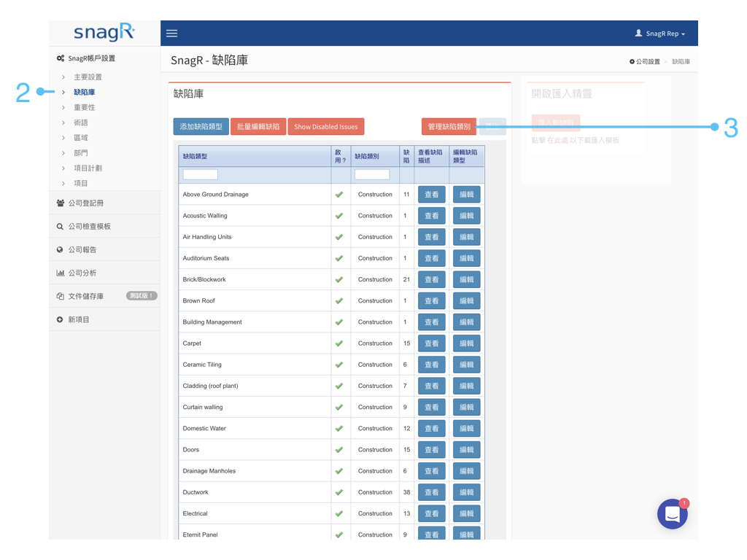This screenshot has width=747, height=560.
Task: Toggle enabled checkmark for Brown Roof
Action: [x=339, y=300]
